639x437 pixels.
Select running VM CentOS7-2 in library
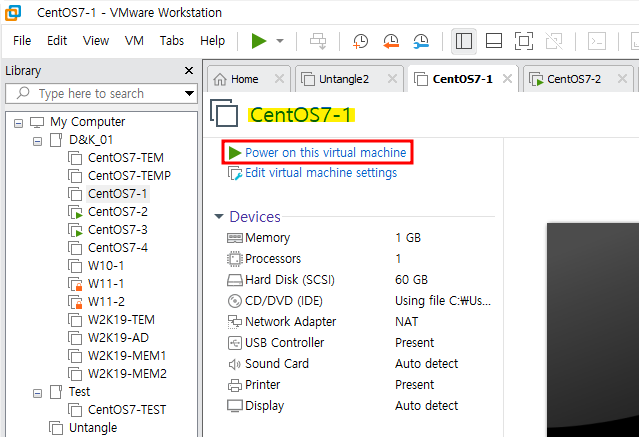coord(117,212)
